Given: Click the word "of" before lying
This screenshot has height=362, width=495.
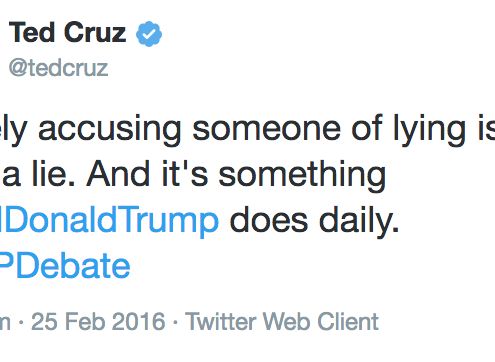Looking at the screenshot, I should pyautogui.click(x=367, y=128).
